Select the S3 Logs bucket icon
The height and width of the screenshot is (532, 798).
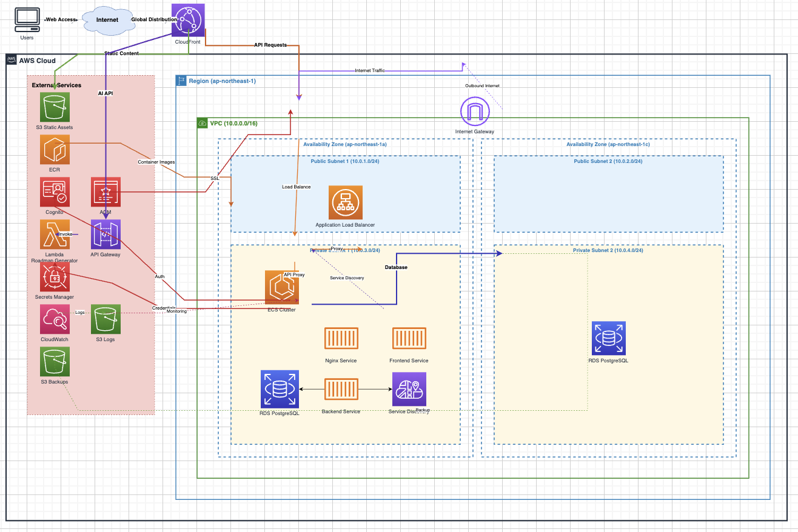106,319
